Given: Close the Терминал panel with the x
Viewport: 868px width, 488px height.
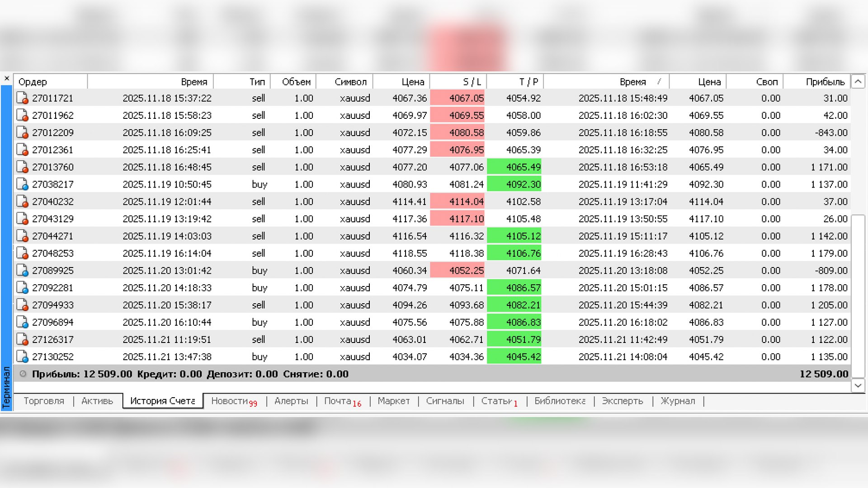Looking at the screenshot, I should [x=7, y=78].
